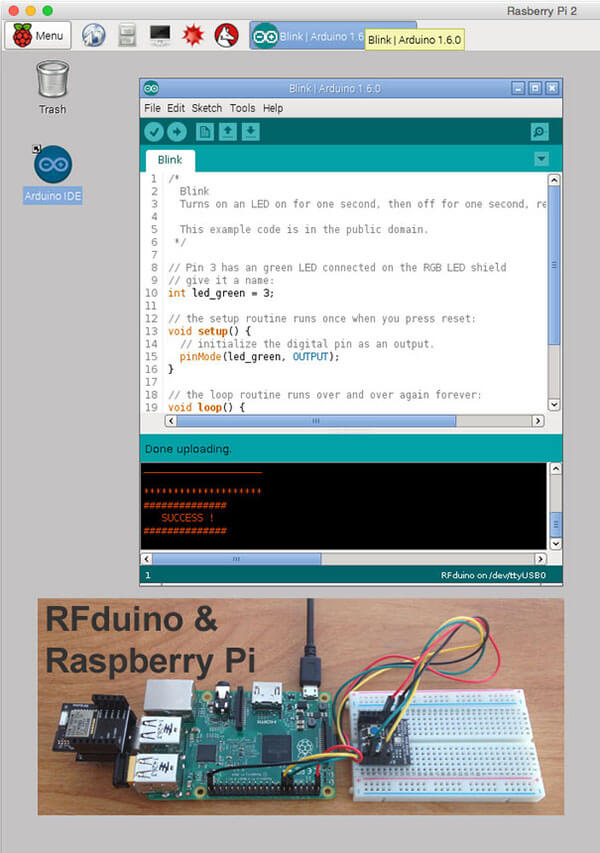This screenshot has width=600, height=853.
Task: Click console scroll left arrow
Action: (x=146, y=559)
